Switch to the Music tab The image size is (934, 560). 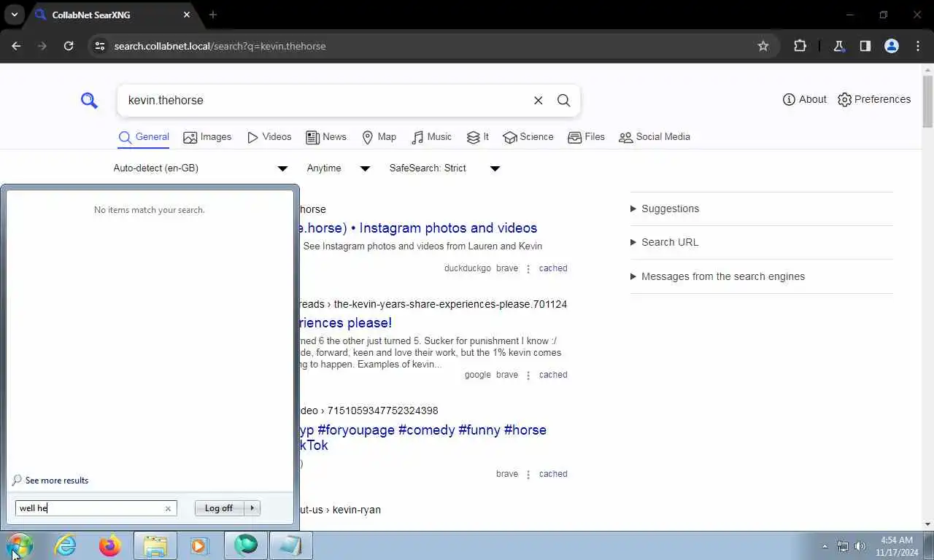click(x=432, y=137)
